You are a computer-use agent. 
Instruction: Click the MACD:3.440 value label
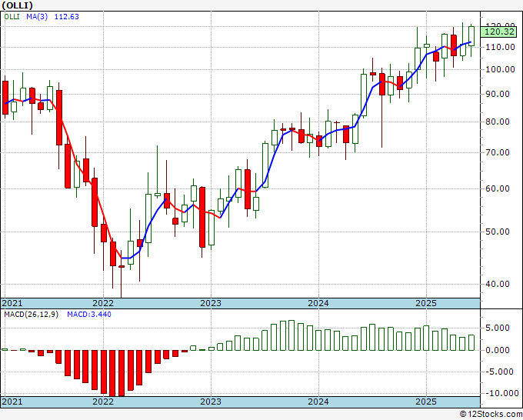(89, 315)
